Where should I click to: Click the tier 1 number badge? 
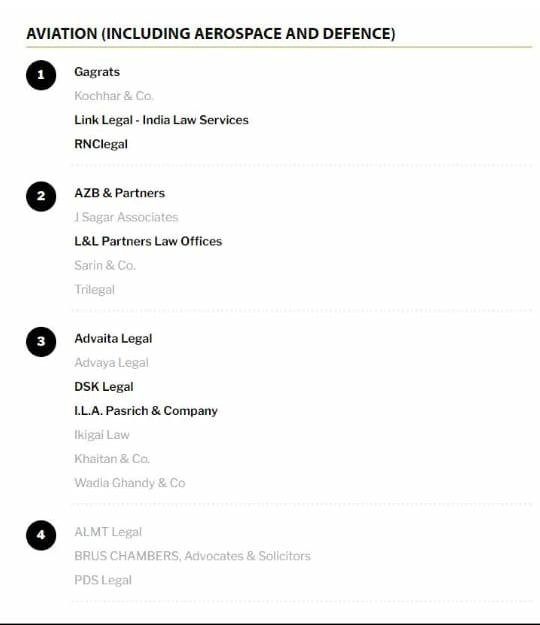[41, 75]
